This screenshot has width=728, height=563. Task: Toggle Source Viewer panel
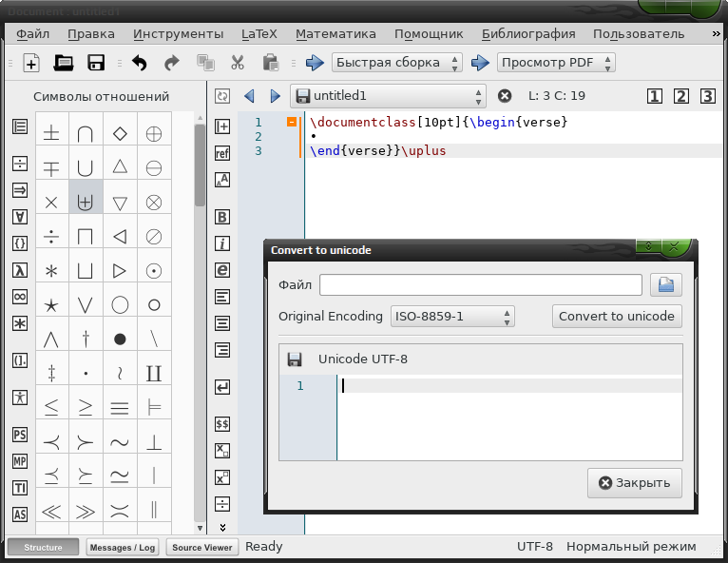(x=202, y=547)
